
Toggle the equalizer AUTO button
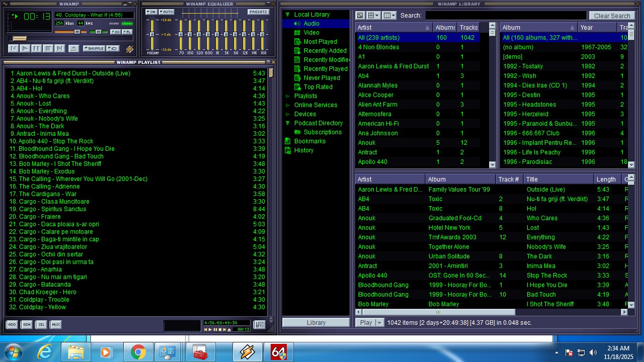point(166,12)
